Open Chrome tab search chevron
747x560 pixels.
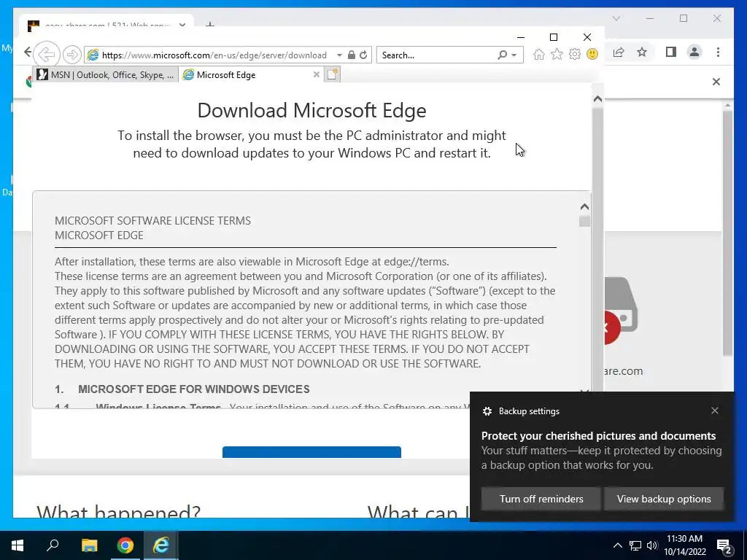(x=616, y=18)
